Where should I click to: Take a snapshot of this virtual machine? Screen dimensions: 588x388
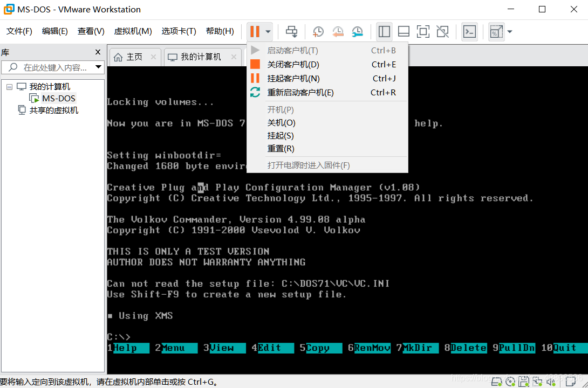coord(318,31)
